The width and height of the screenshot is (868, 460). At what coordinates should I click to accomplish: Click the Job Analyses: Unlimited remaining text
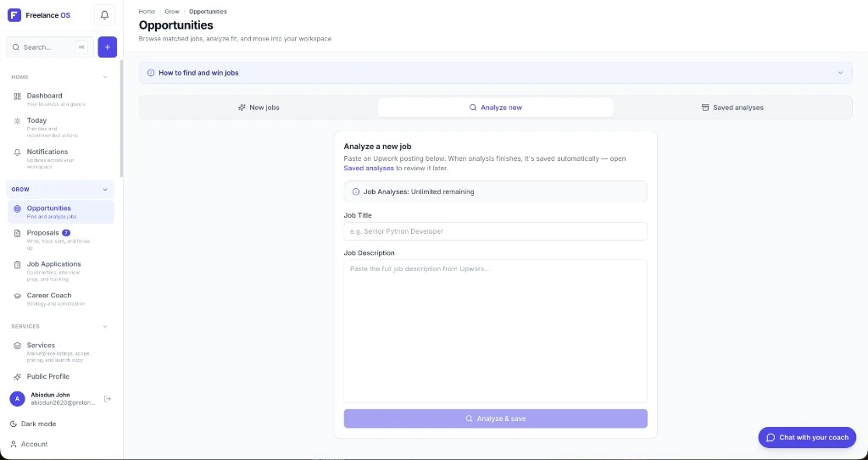click(x=419, y=192)
